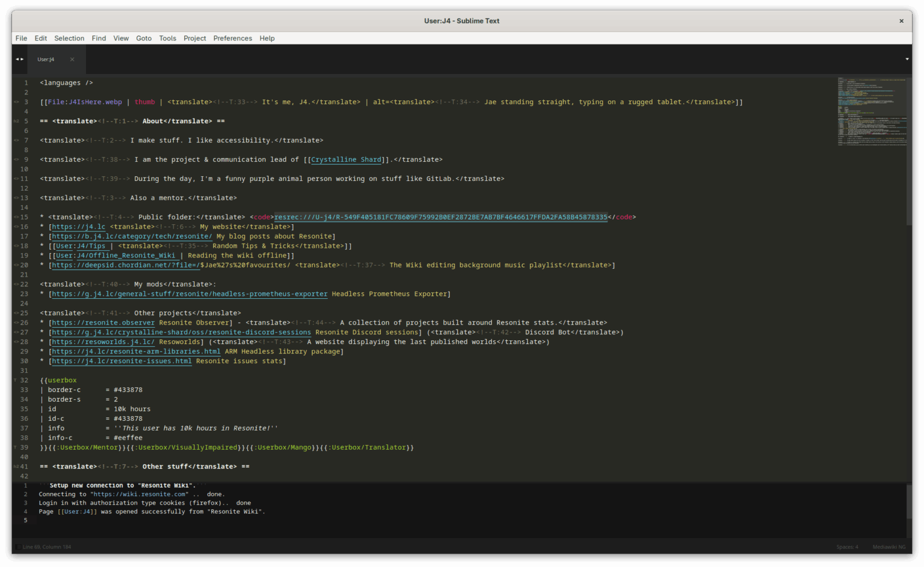Open the tab overflow dropdown arrow
The width and height of the screenshot is (924, 567).
(906, 59)
